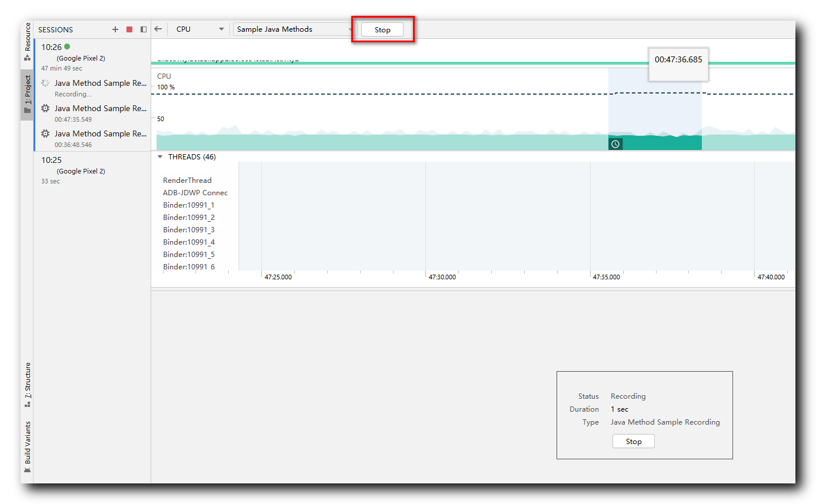816x504 pixels.
Task: Click the Java Method Sample Recording type text
Action: coord(665,422)
